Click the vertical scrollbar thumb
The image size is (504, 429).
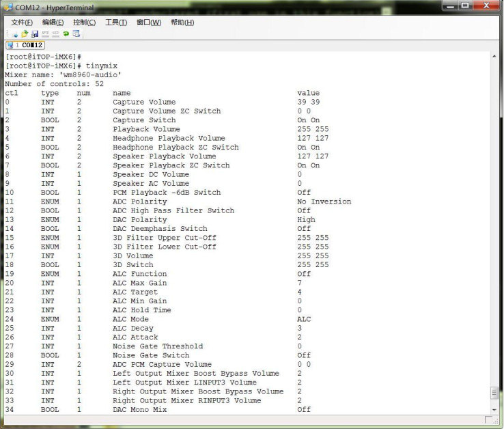coord(494,393)
